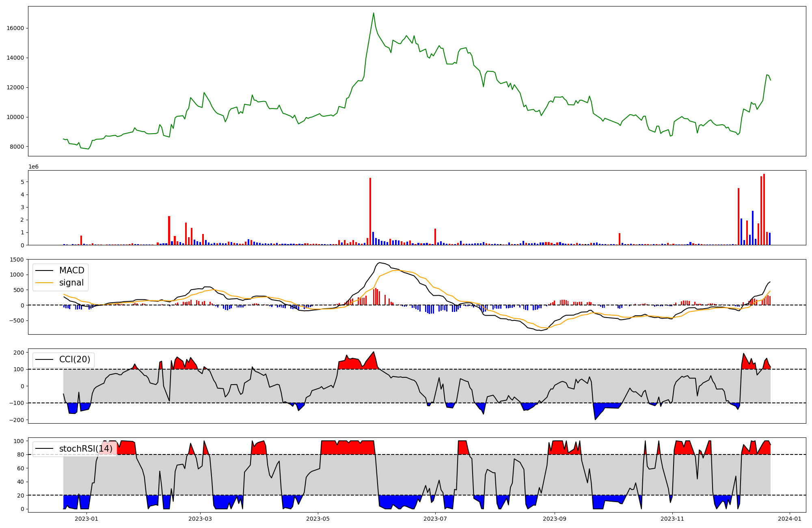Click the 2023-07 x-axis tick label

click(x=435, y=519)
